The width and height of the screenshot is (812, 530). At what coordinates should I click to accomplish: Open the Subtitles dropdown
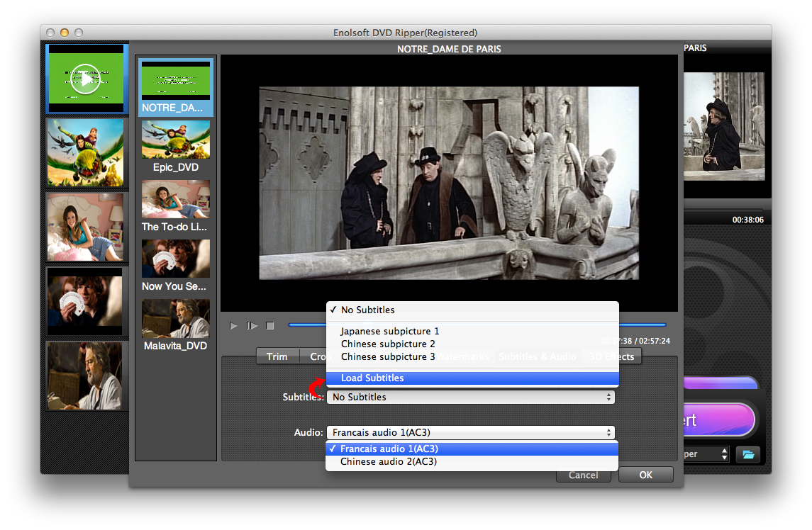pyautogui.click(x=471, y=397)
